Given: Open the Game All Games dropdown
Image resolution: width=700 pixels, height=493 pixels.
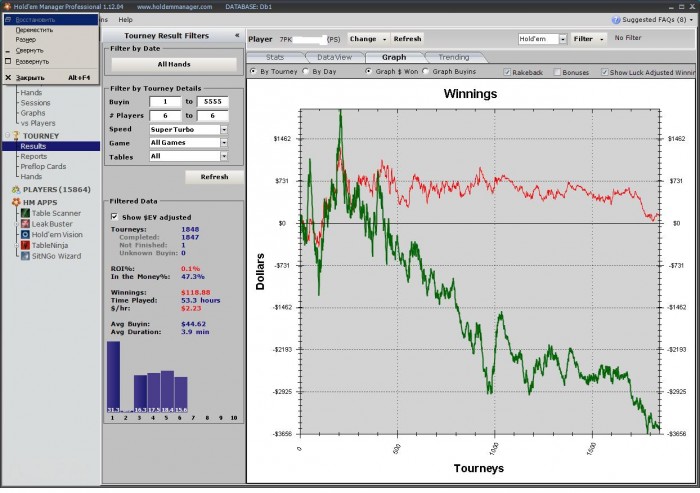Looking at the screenshot, I should (224, 143).
